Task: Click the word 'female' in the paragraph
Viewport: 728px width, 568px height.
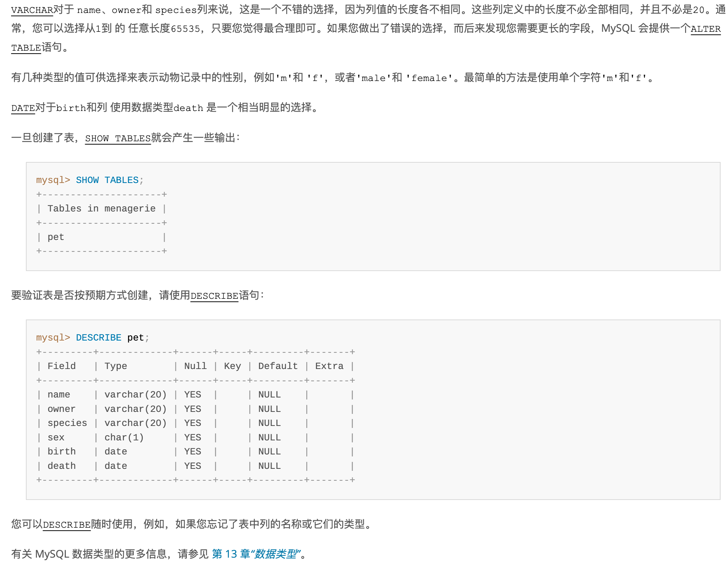Action: [x=429, y=78]
